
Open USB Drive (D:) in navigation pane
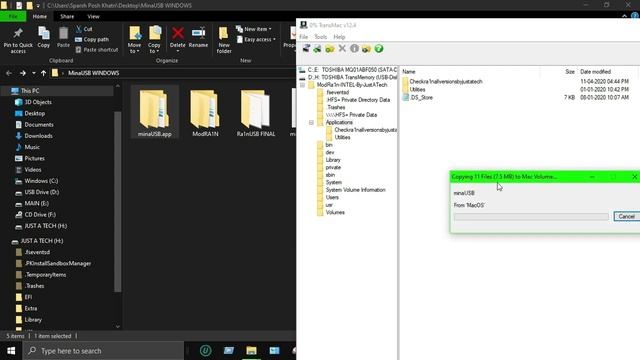[42, 192]
